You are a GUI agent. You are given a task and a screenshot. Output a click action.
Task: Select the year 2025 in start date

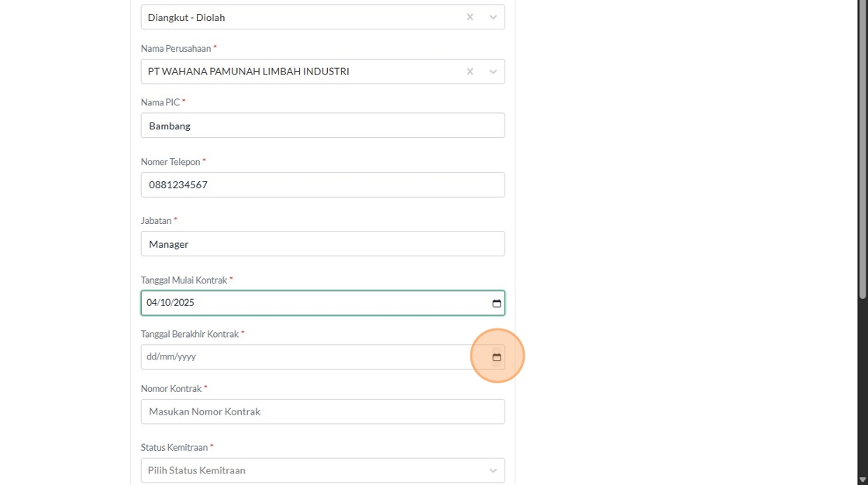coord(184,303)
